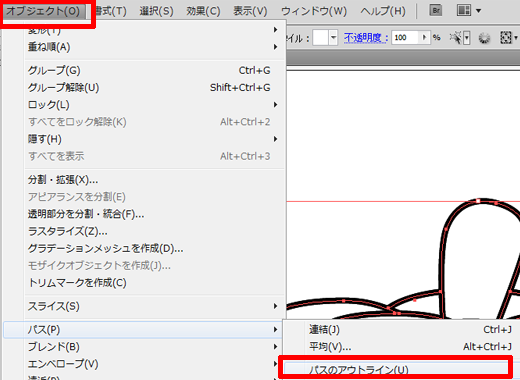The height and width of the screenshot is (380, 520).
Task: Open the ウィンドウ(W) menu
Action: [314, 11]
